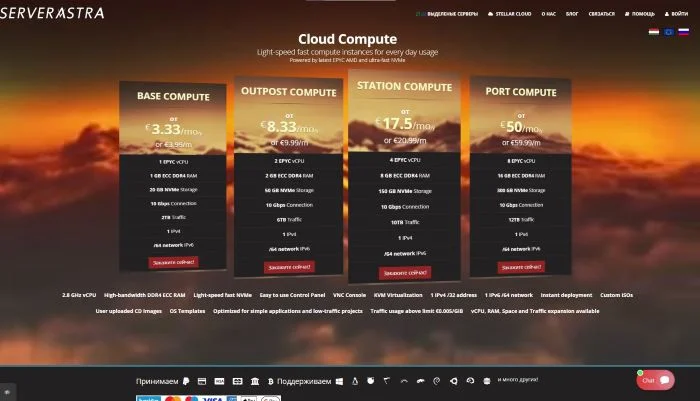Click '150 GB NVMe Storage' in Station Compute
700x401 pixels.
(x=405, y=191)
